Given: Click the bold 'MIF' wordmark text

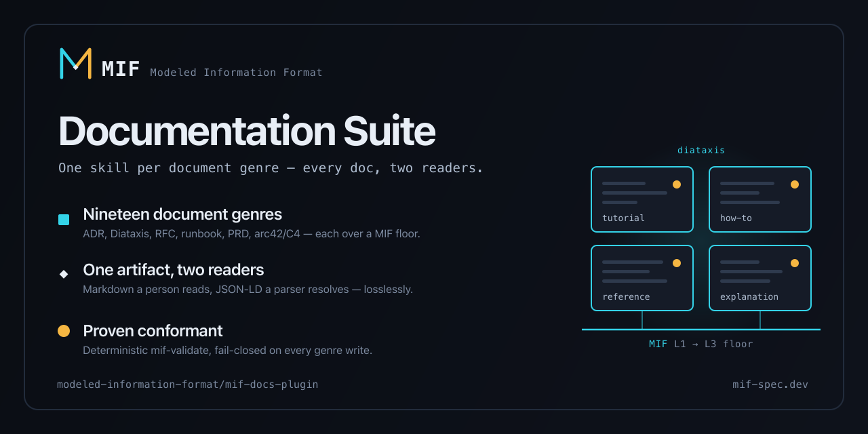Looking at the screenshot, I should [x=121, y=69].
